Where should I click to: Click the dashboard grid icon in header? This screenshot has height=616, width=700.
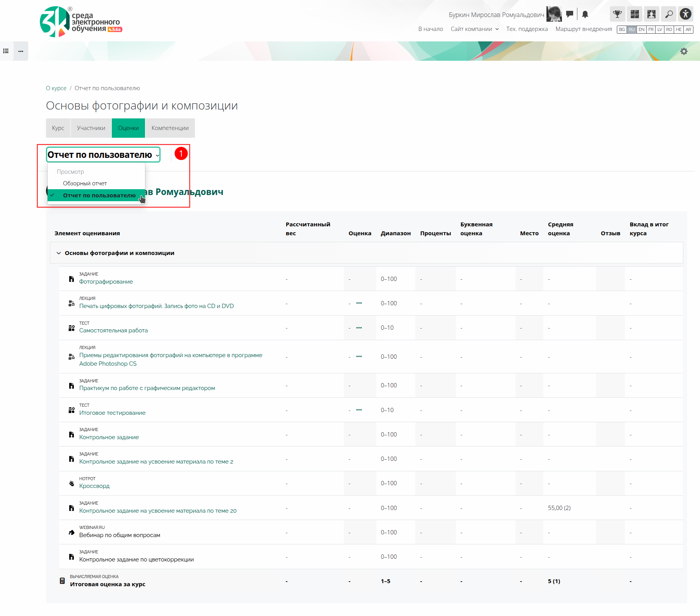[635, 14]
